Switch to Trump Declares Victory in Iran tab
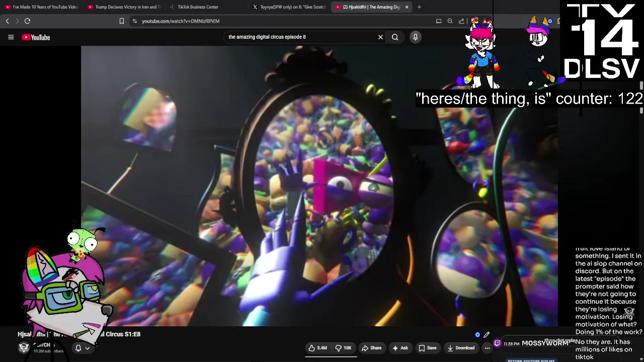The height and width of the screenshot is (362, 644). pos(124,7)
